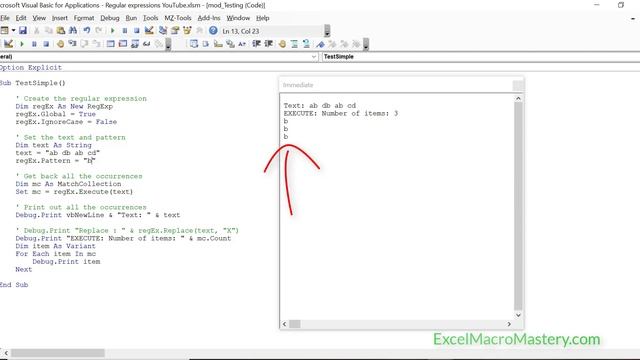Click the 'Set mc = regEx.Execute(text)' code line
This screenshot has height=360, width=640.
click(x=74, y=191)
